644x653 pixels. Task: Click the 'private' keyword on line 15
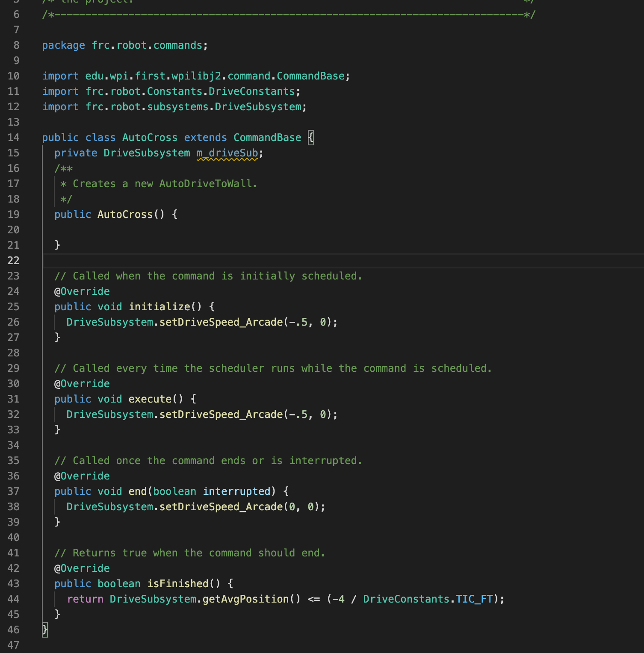tap(76, 153)
